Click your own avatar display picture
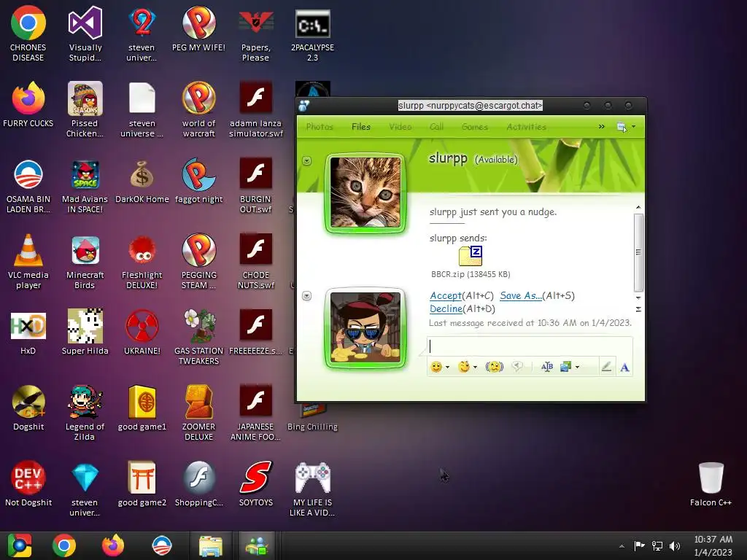 click(x=365, y=327)
